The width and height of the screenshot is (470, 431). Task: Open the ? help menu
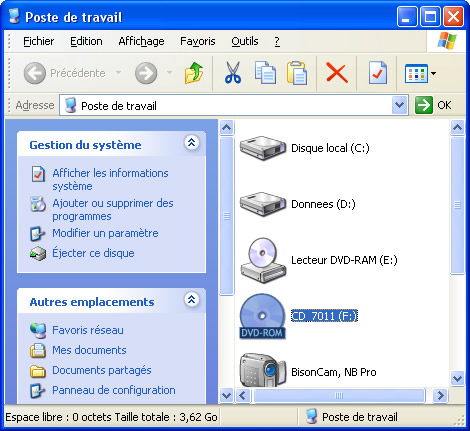(277, 41)
